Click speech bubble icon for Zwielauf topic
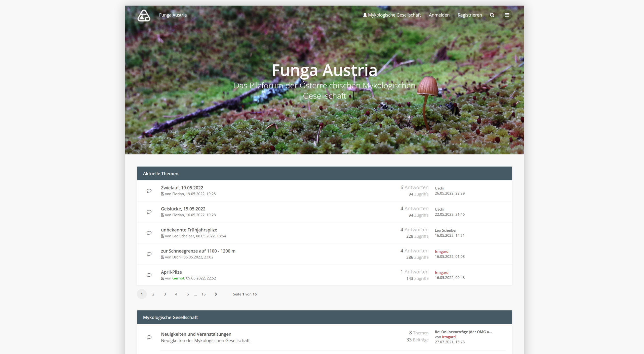This screenshot has width=644, height=354. pos(149,191)
